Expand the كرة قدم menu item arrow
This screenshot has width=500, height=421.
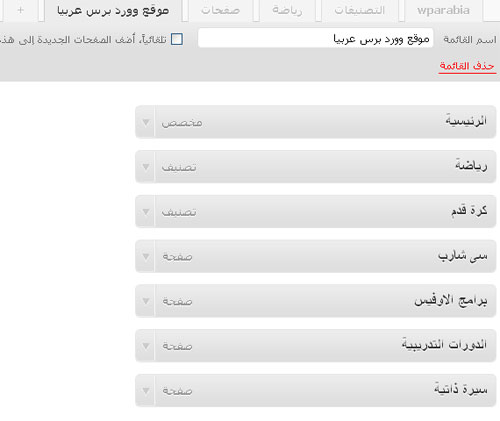point(146,212)
